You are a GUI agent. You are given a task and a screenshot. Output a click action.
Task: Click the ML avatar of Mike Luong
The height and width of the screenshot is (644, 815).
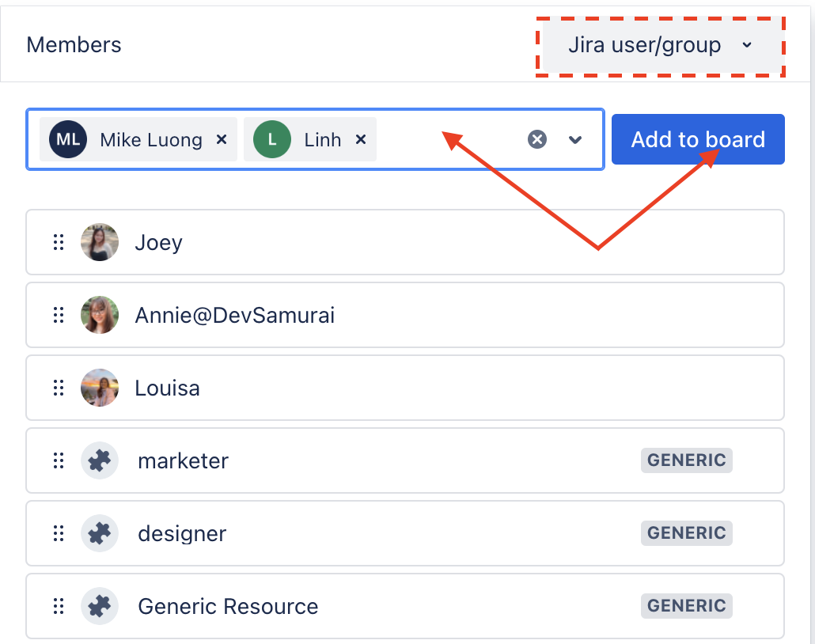pos(68,139)
